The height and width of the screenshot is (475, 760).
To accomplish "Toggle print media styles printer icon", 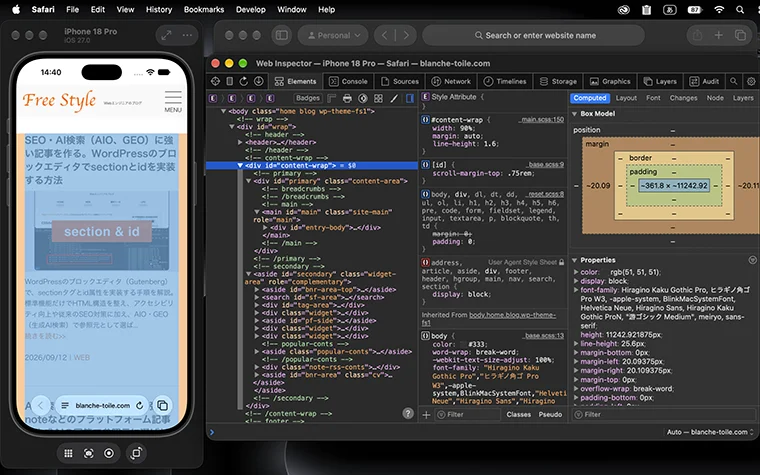I will [x=347, y=98].
